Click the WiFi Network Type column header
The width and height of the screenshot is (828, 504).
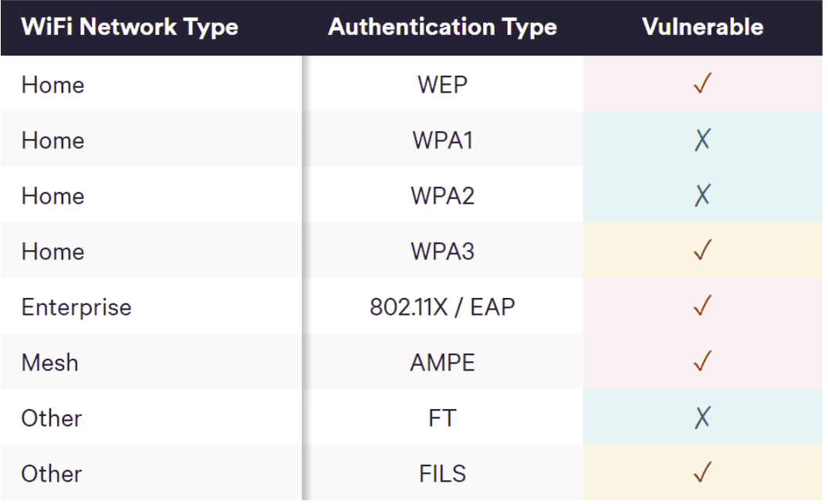point(130,28)
